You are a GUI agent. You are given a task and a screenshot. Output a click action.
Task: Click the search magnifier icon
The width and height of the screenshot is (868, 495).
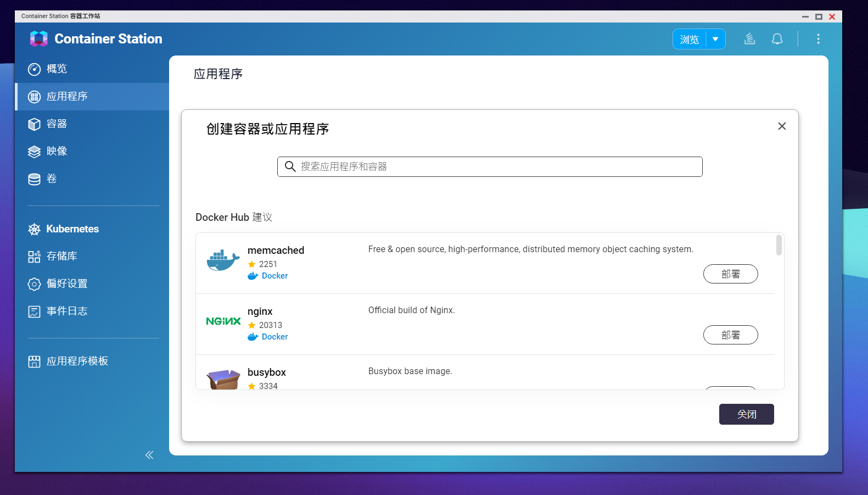click(x=290, y=166)
